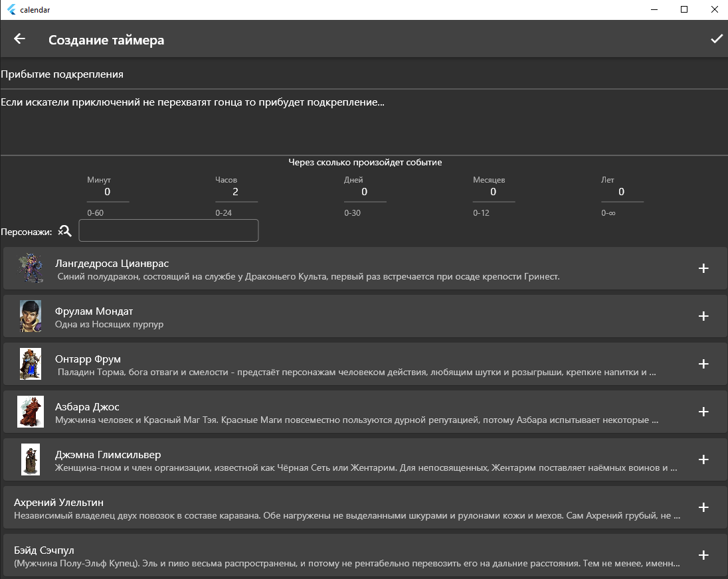The height and width of the screenshot is (579, 728).
Task: Focus the Дней value field
Action: [x=365, y=193]
